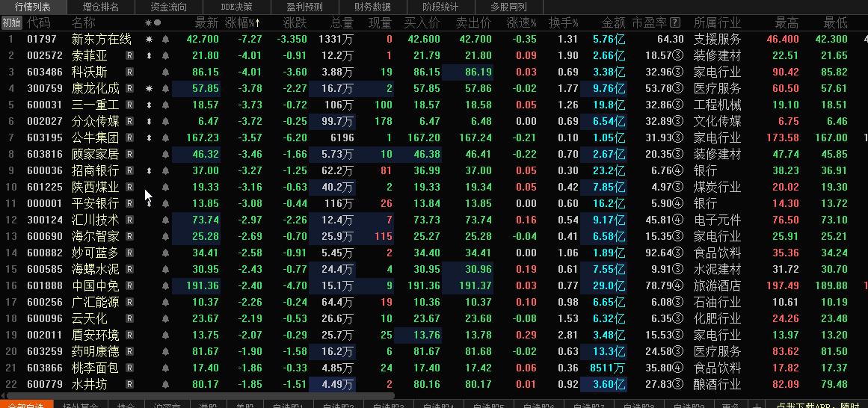Switch to the 阶段统计 tab

click(x=440, y=7)
